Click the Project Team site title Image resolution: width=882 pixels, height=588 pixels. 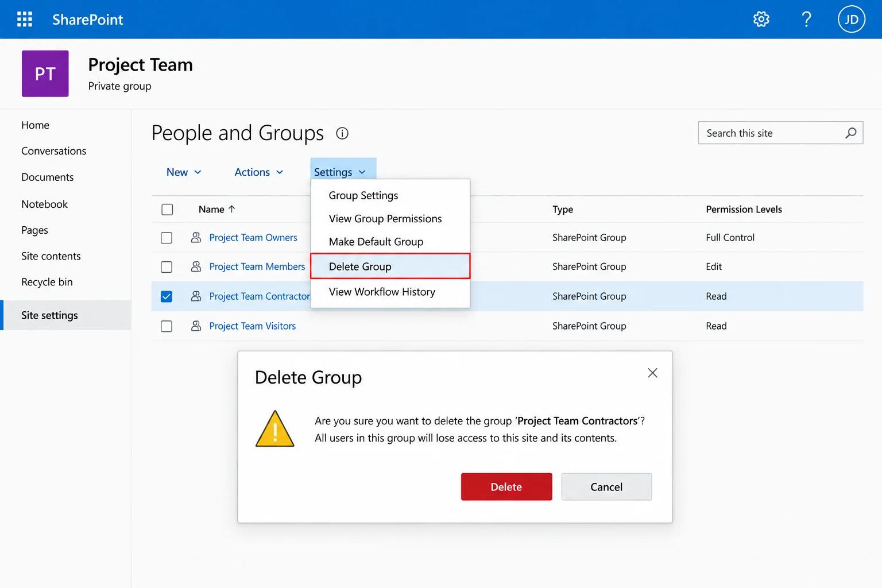pyautogui.click(x=141, y=65)
